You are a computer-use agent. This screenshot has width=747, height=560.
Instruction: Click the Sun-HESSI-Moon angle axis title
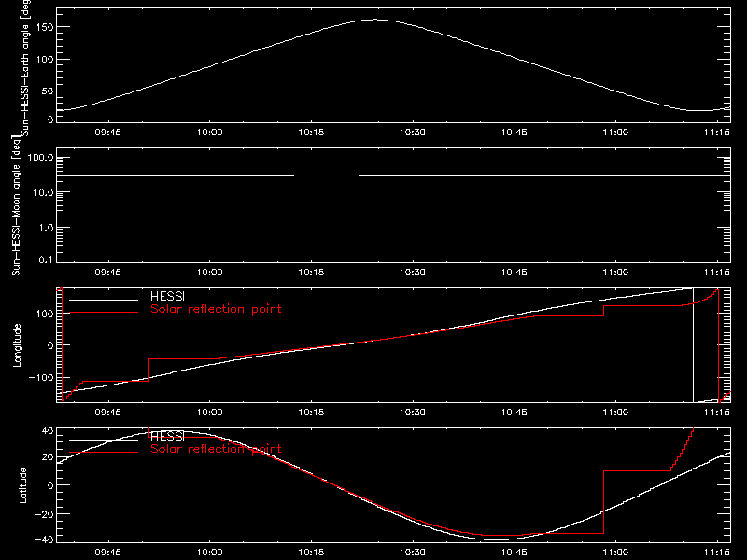(x=16, y=205)
